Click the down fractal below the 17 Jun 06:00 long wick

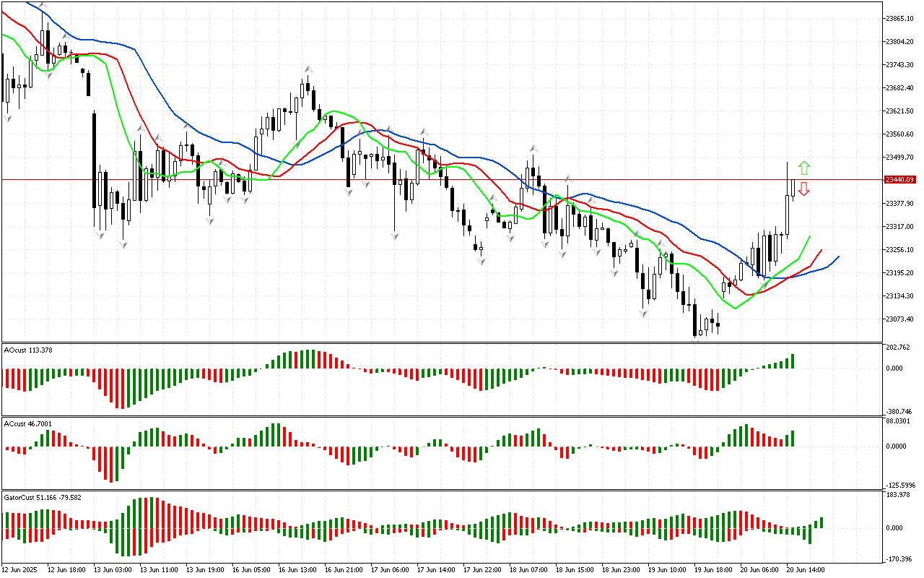(x=395, y=236)
